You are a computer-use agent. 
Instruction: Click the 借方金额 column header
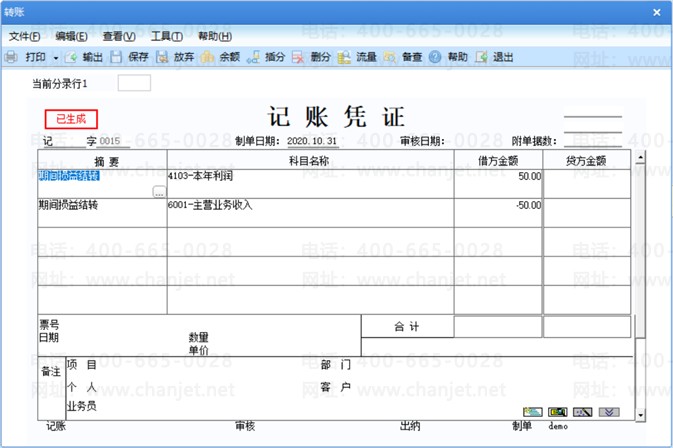tap(498, 160)
